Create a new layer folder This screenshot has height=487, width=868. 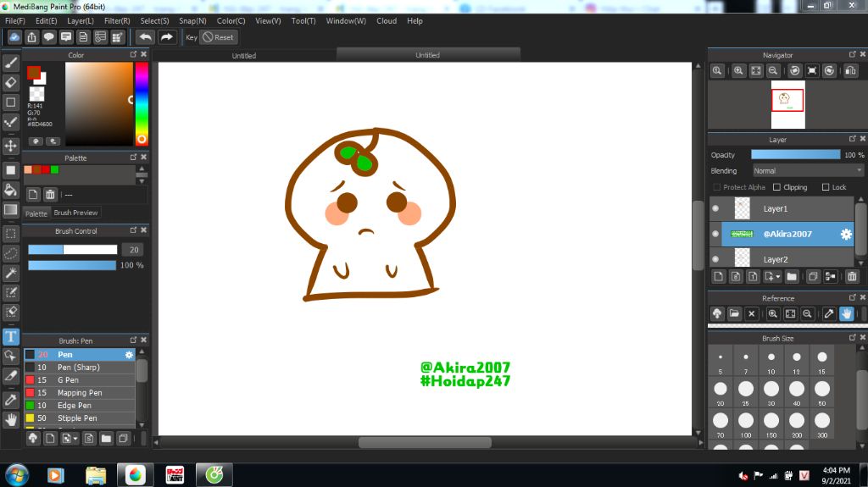(792, 277)
